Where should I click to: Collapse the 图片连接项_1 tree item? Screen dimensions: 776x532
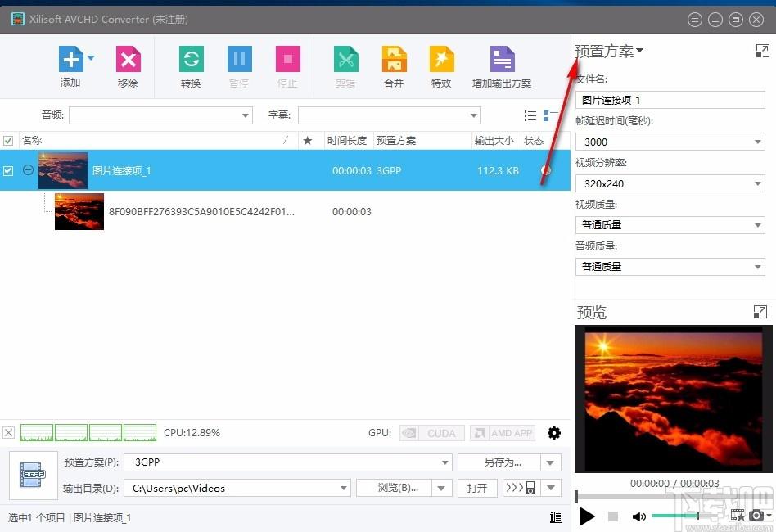(x=28, y=169)
